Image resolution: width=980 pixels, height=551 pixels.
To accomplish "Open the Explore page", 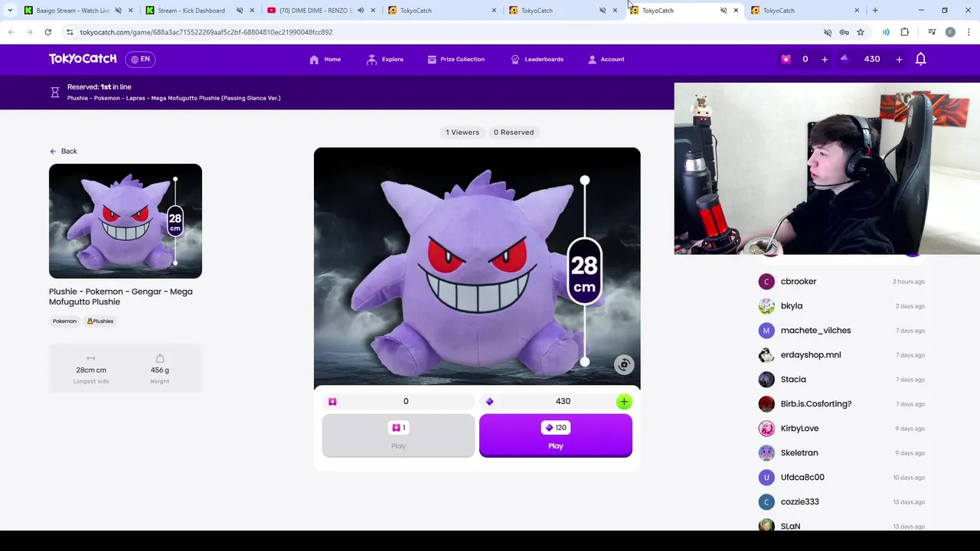I will tap(385, 59).
